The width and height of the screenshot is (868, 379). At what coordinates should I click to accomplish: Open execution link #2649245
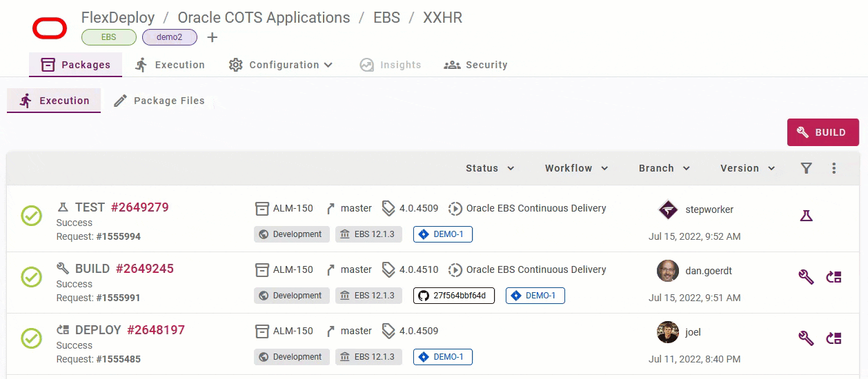(145, 269)
